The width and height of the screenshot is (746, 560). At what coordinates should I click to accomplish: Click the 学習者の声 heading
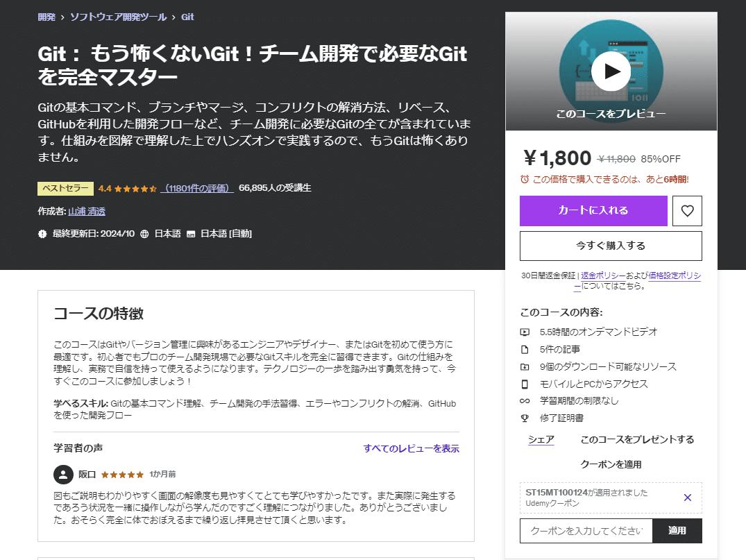(78, 448)
